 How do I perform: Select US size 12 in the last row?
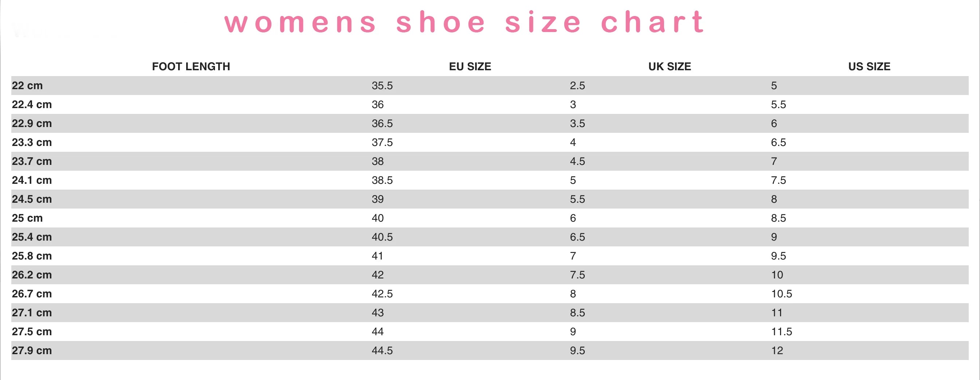pyautogui.click(x=777, y=351)
